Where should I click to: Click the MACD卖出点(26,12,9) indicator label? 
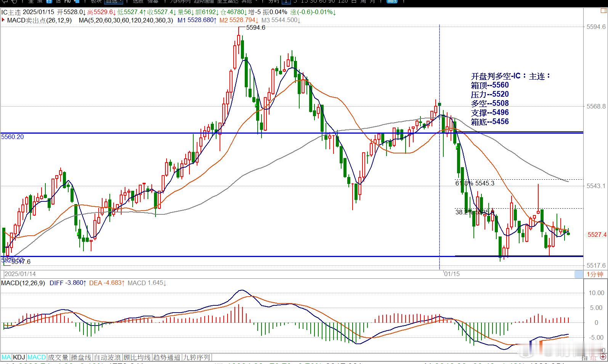click(x=39, y=20)
